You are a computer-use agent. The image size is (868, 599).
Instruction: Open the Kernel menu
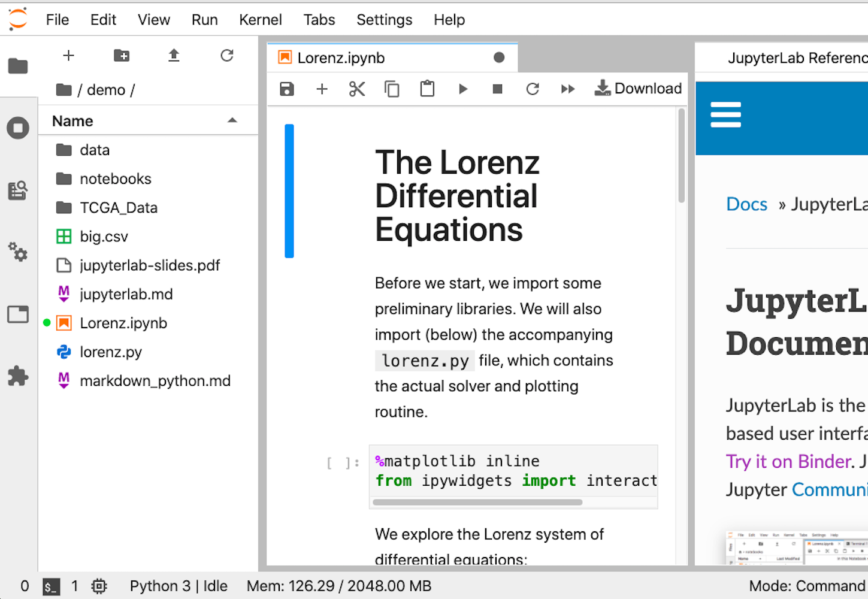coord(261,19)
